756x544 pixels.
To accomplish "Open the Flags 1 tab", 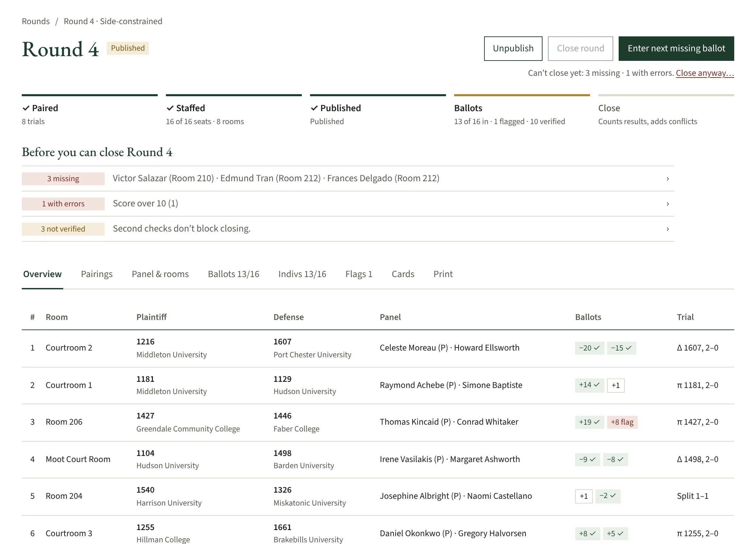I will (359, 274).
